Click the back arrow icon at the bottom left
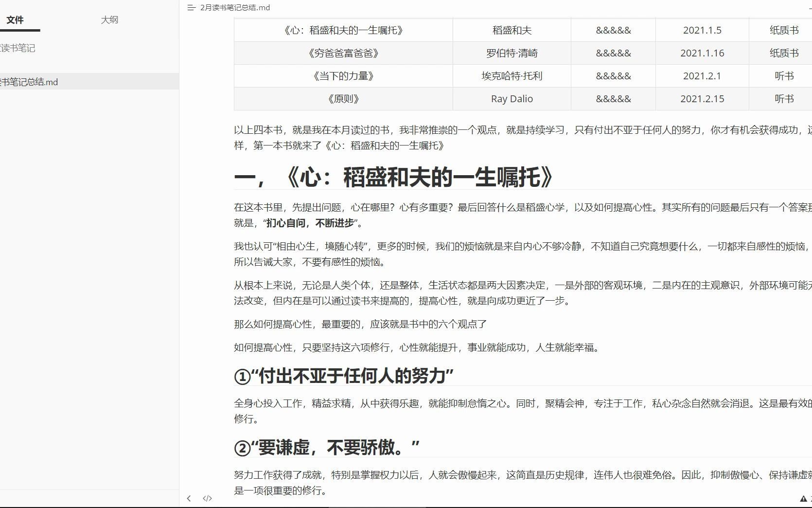This screenshot has height=508, width=812. (x=189, y=498)
